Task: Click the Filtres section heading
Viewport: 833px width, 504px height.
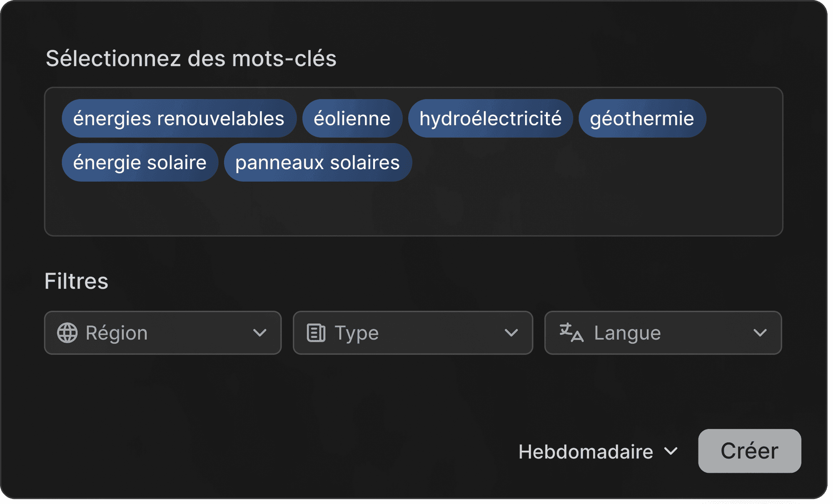Action: [x=76, y=281]
